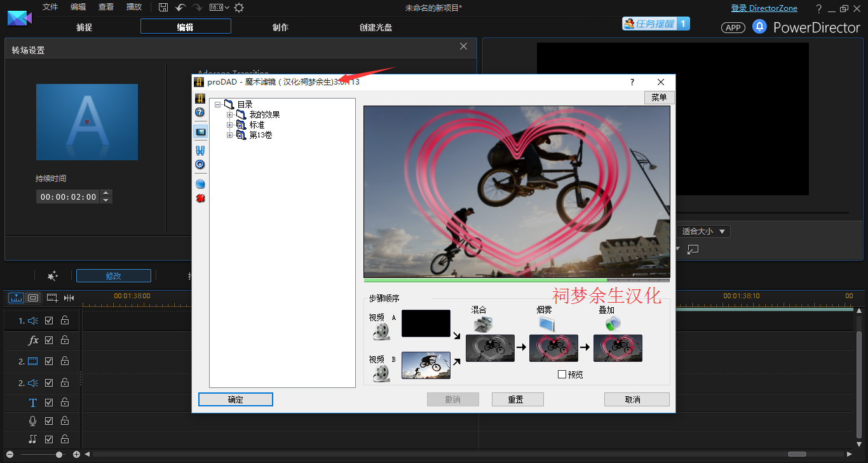Click the 任务提醒 notification button

click(656, 24)
